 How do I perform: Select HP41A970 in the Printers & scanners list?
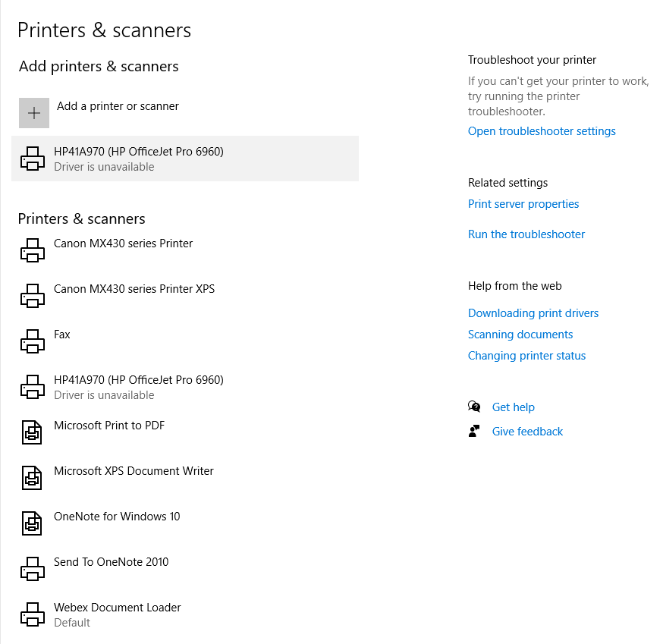(x=139, y=387)
